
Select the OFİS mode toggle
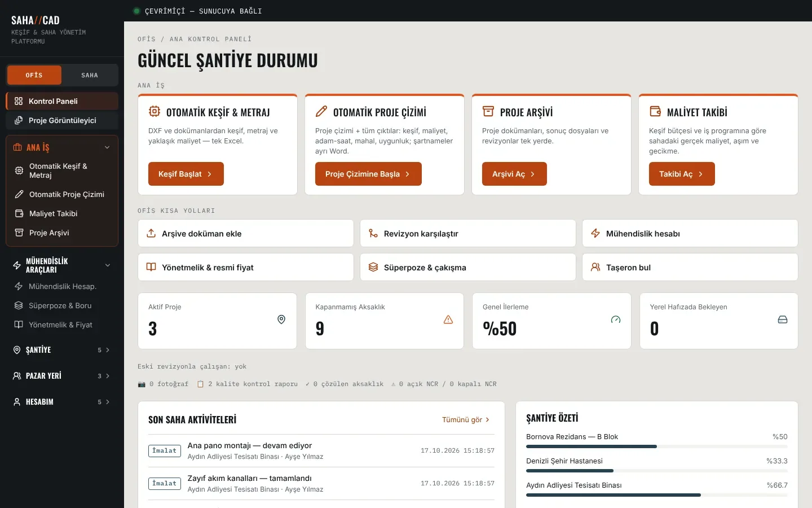(34, 75)
